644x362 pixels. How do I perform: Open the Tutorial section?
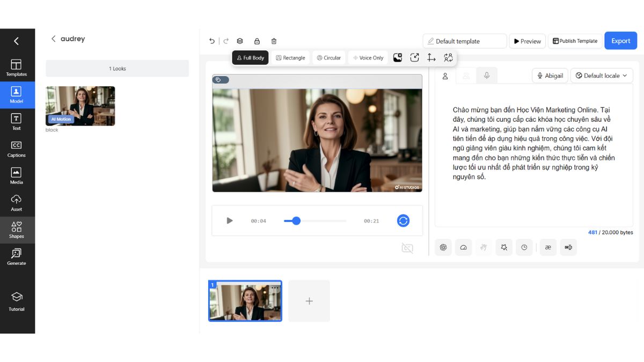coord(17,302)
